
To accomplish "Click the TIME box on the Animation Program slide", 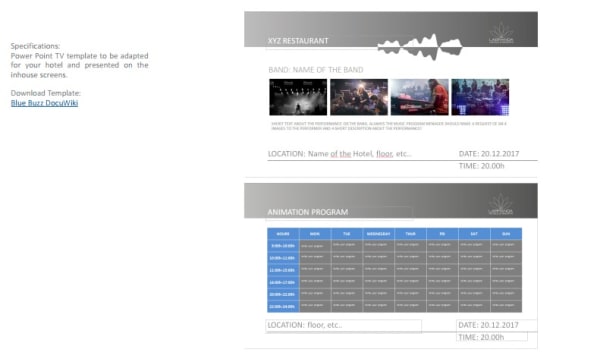I will tap(492, 337).
